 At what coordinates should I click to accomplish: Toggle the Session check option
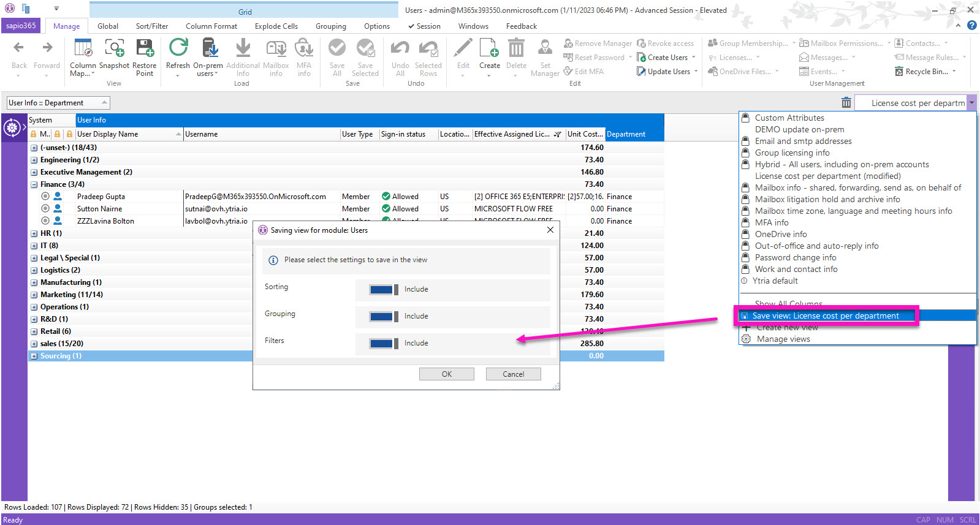point(424,26)
